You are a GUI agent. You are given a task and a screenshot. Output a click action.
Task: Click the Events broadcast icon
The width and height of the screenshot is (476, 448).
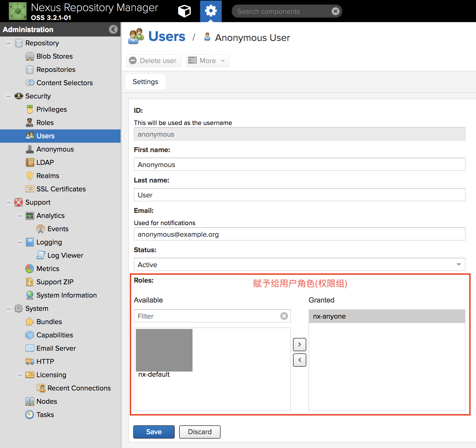[41, 229]
